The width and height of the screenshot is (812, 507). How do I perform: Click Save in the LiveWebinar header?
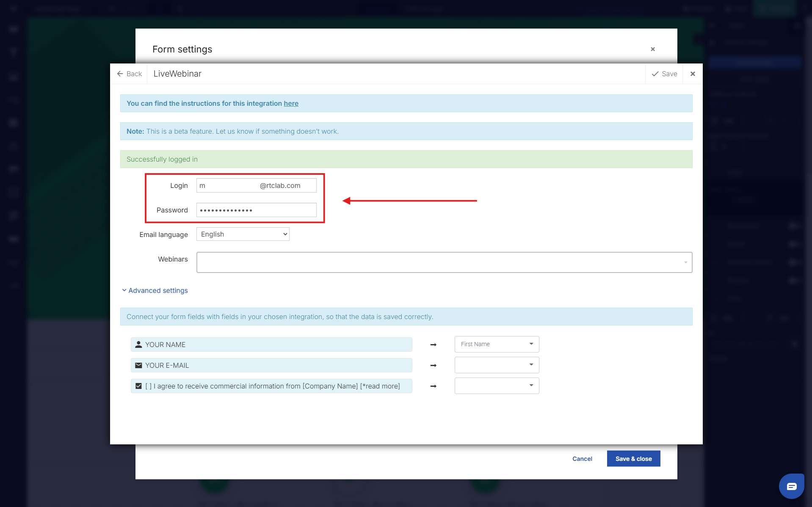664,74
